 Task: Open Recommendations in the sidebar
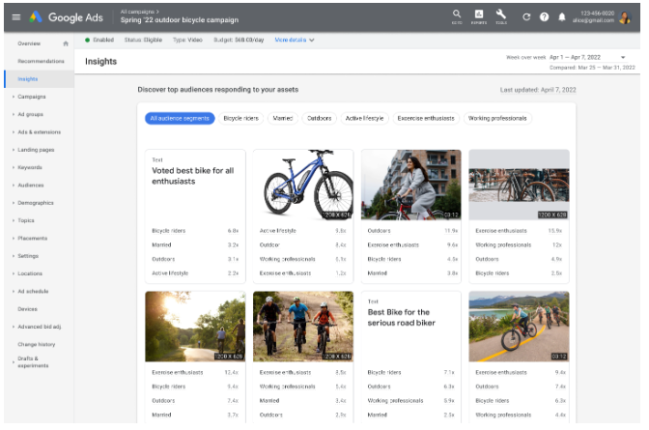pyautogui.click(x=40, y=61)
